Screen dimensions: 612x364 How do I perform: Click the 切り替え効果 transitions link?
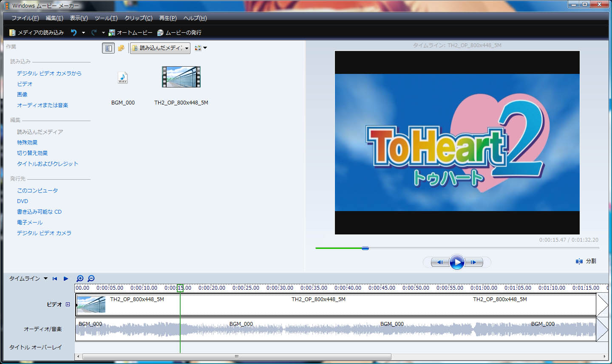pos(32,153)
